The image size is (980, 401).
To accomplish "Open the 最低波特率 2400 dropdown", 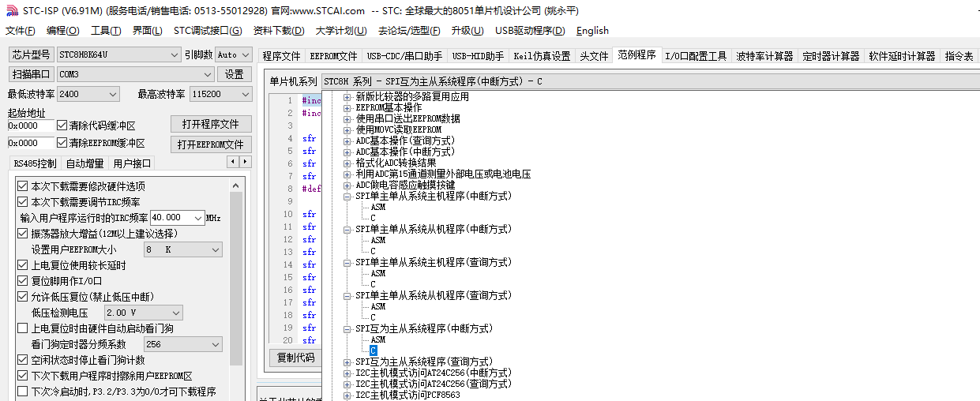I will 88,94.
